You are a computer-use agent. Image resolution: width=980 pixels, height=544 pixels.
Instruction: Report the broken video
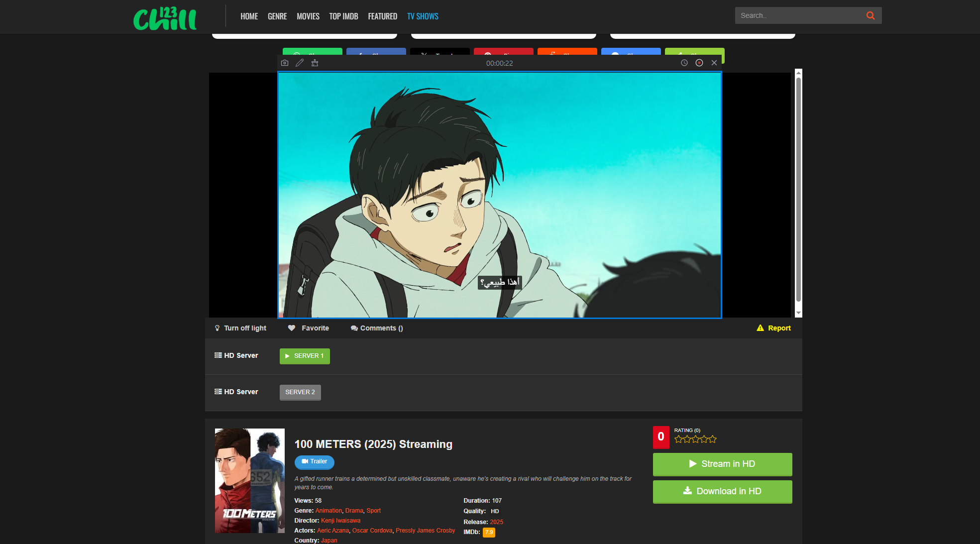coord(773,328)
